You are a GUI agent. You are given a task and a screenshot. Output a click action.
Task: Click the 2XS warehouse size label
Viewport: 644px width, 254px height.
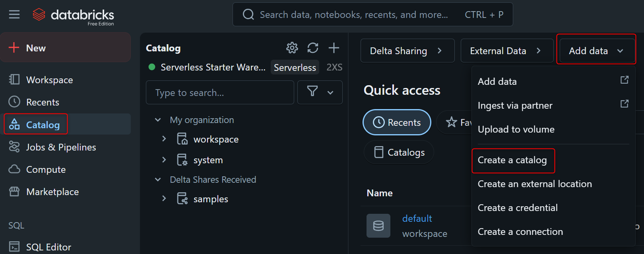click(334, 67)
